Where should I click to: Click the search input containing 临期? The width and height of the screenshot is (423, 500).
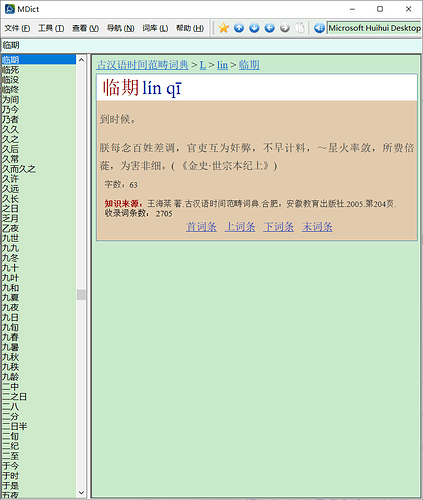tap(211, 45)
